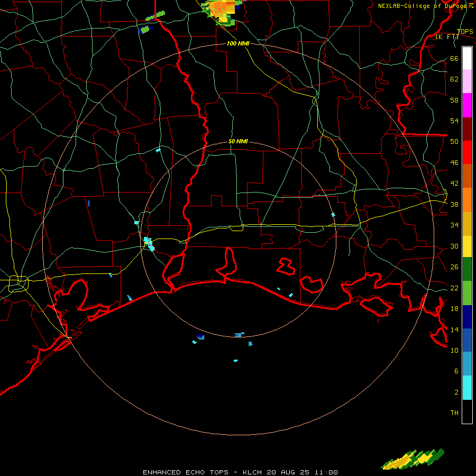Click the '50 NMI' range ring label
Viewport: 476px width, 476px height.
click(x=238, y=141)
